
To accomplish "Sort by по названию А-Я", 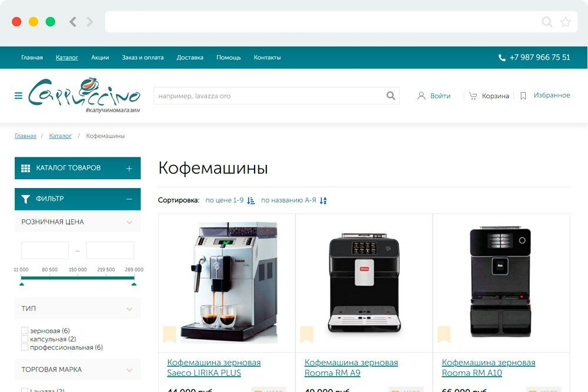I will (288, 200).
